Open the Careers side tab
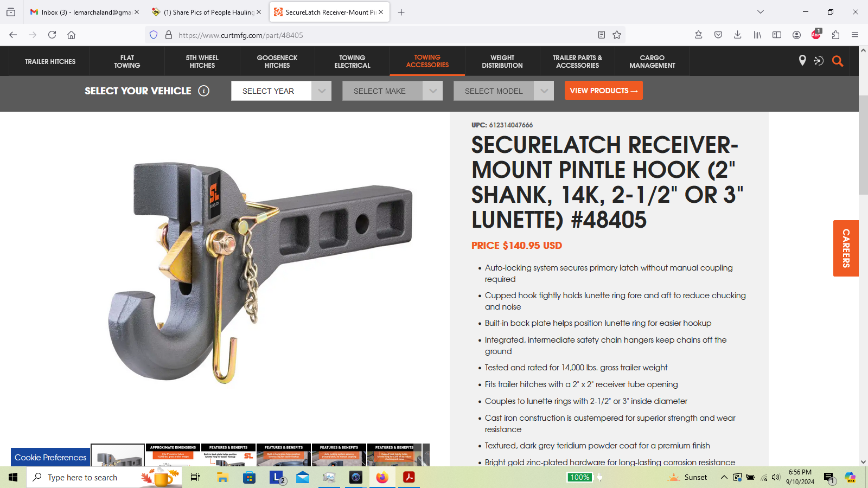 846,248
